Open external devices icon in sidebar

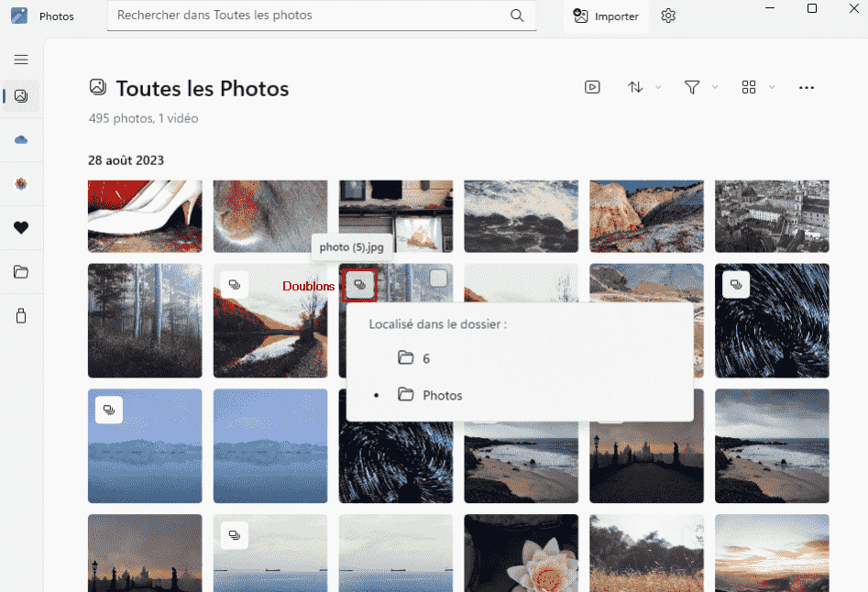pyautogui.click(x=21, y=316)
